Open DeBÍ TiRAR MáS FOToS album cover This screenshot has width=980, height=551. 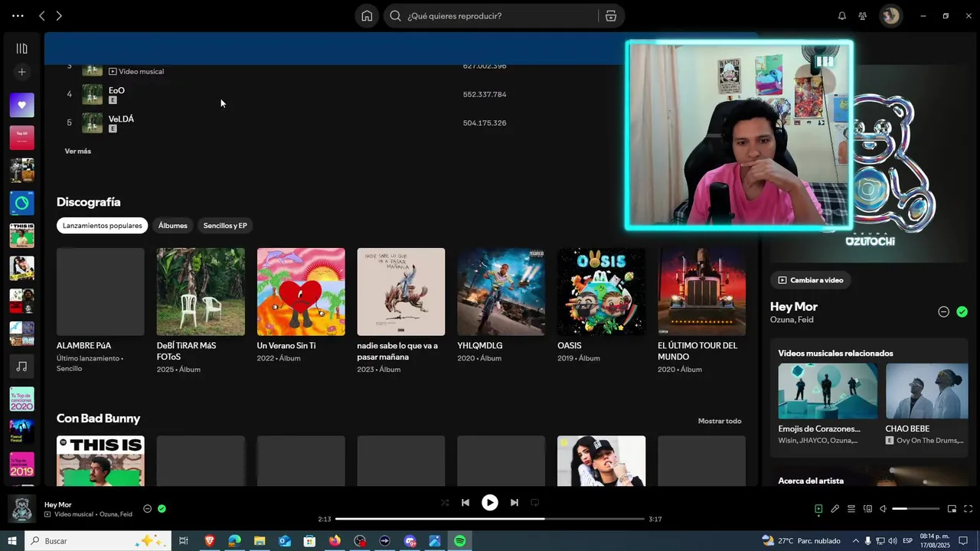tap(201, 292)
